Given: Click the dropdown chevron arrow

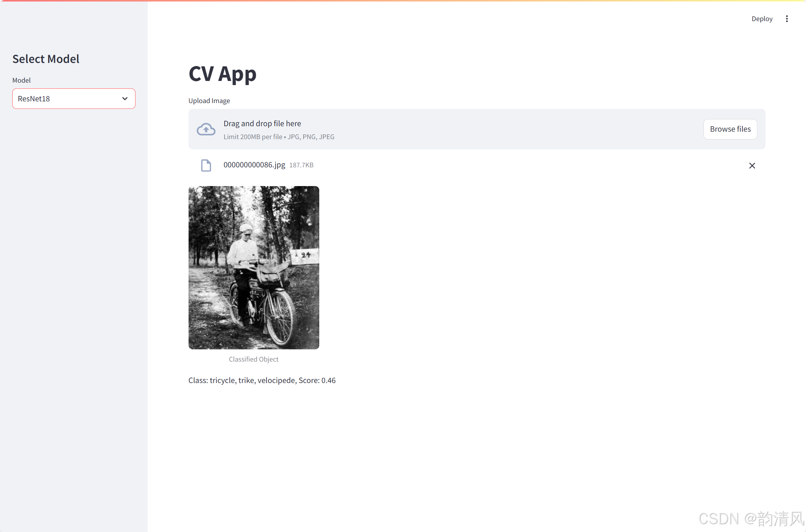Looking at the screenshot, I should (x=125, y=99).
